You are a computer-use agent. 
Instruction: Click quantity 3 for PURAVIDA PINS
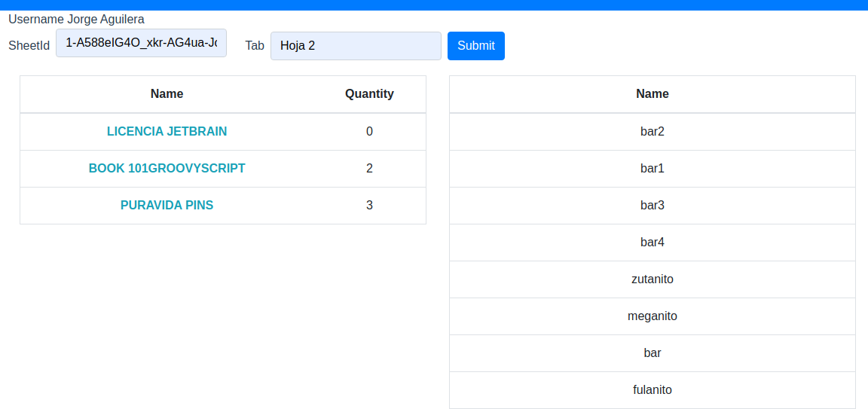tap(369, 205)
